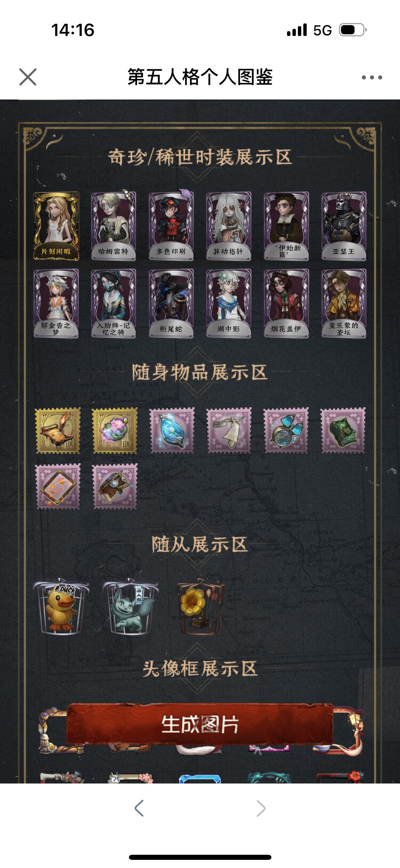
Task: Select the 衔尾蛇 costume card
Action: pyautogui.click(x=171, y=303)
